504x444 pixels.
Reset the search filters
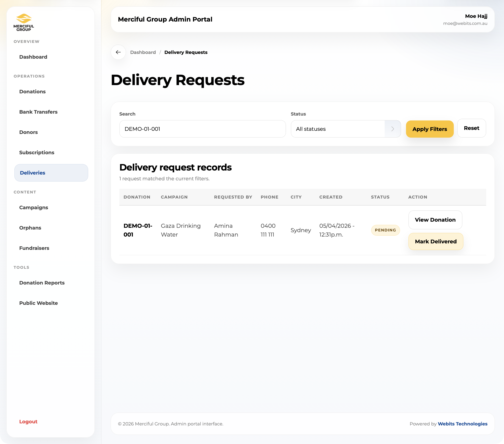click(x=471, y=128)
